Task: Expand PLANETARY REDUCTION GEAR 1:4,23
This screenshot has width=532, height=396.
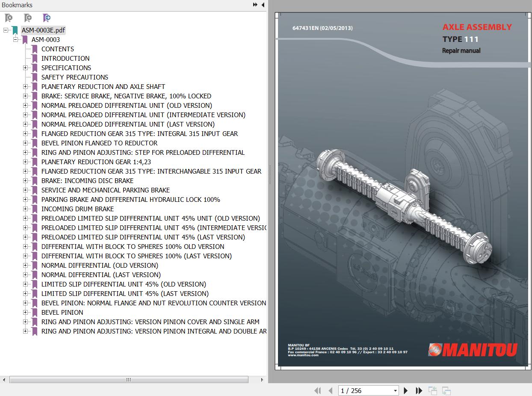Action: pyautogui.click(x=25, y=162)
